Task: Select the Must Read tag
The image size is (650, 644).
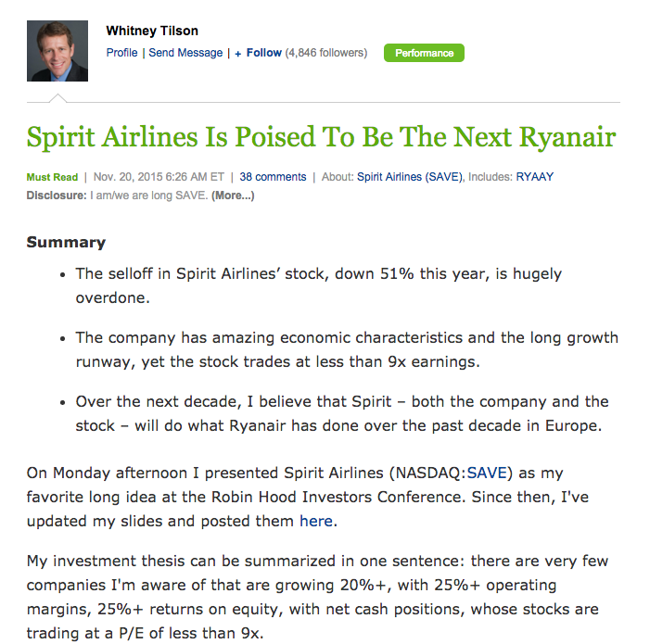Action: pyautogui.click(x=52, y=177)
